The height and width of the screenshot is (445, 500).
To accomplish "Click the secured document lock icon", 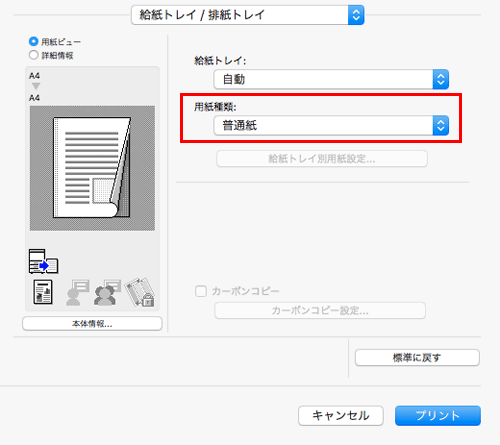I will 140,292.
